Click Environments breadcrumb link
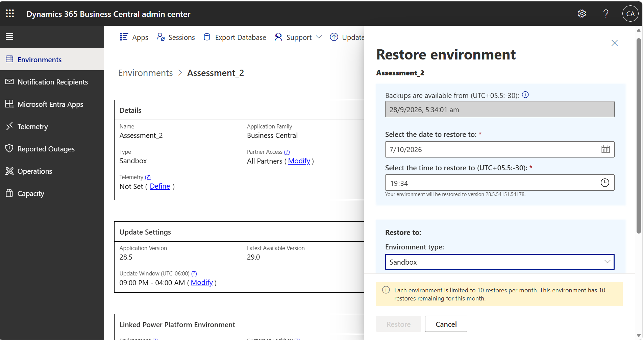The width and height of the screenshot is (644, 340). point(145,73)
